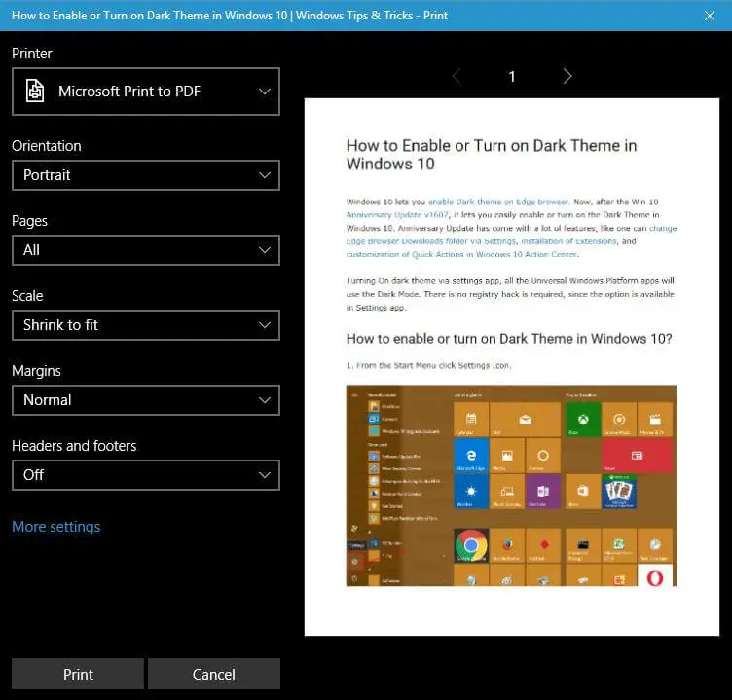732x700 pixels.
Task: Click the 'Headers and footers' label
Action: (x=74, y=446)
